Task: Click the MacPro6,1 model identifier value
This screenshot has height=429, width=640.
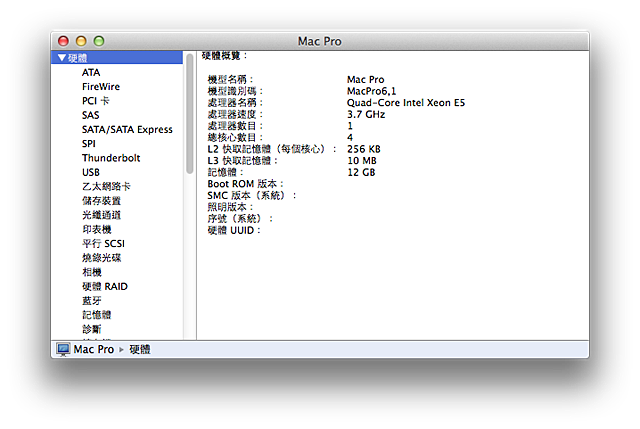Action: tap(371, 91)
